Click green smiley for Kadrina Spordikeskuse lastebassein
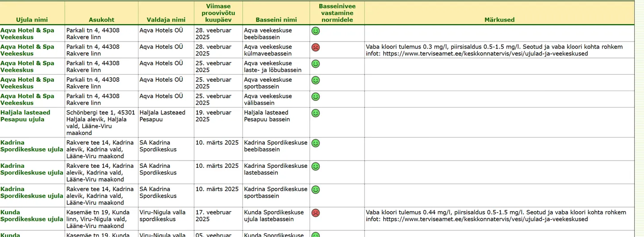 315,166
